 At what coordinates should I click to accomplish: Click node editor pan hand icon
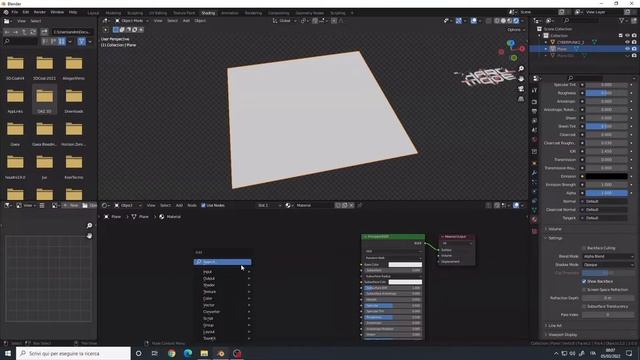click(89, 236)
